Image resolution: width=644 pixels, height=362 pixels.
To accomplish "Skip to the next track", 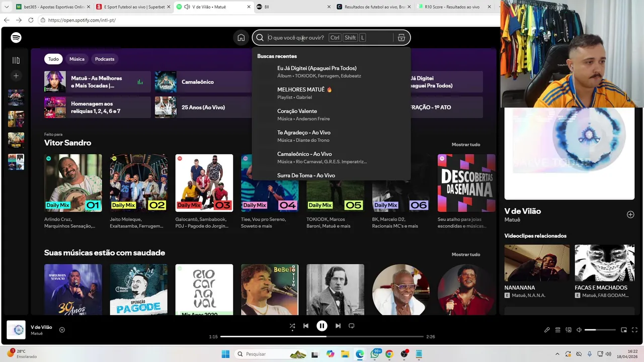I will point(338,326).
